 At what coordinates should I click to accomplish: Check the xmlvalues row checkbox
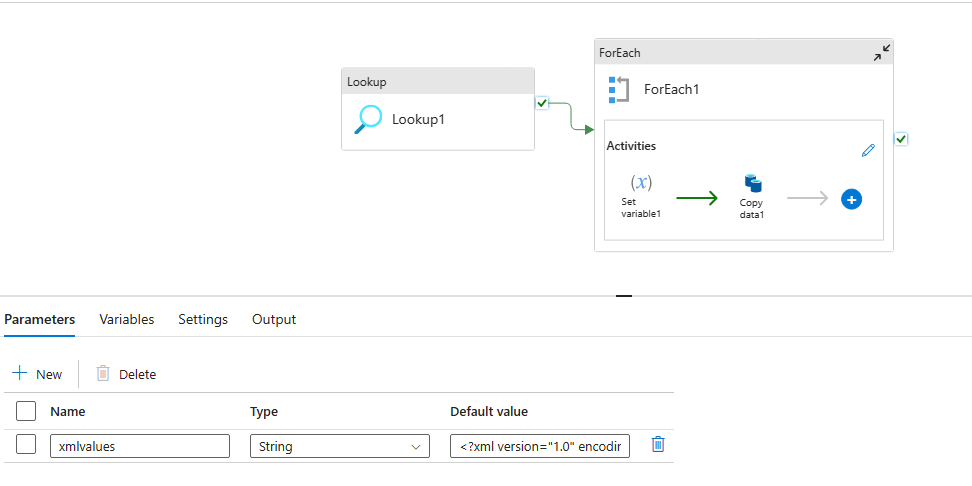[27, 445]
